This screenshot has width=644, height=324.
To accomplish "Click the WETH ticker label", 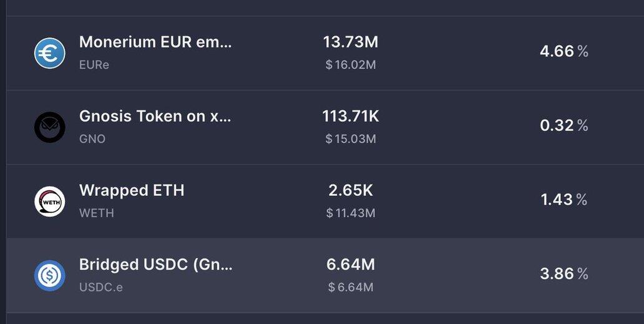I will tap(97, 213).
